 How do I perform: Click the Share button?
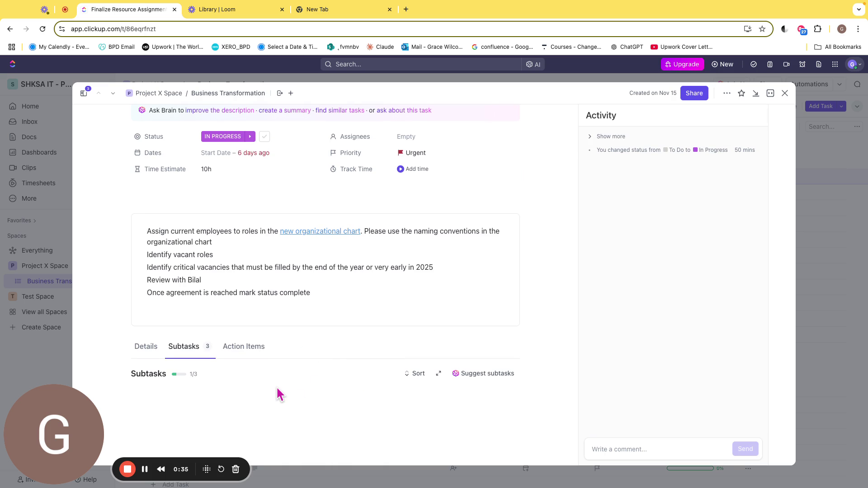(694, 93)
